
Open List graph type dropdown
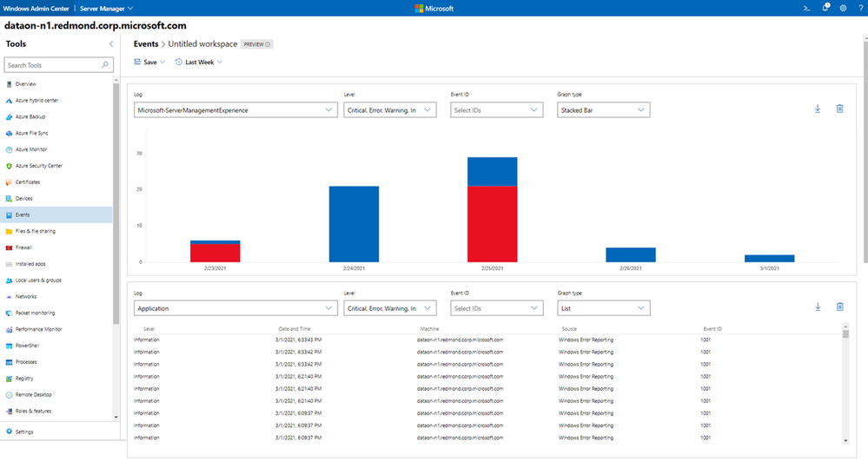point(603,308)
